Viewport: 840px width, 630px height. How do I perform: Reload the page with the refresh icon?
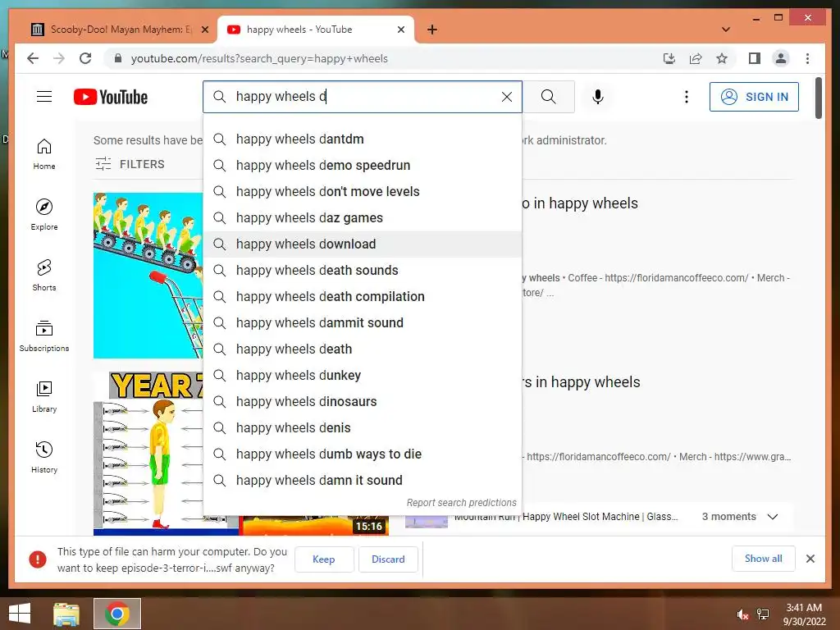point(85,58)
